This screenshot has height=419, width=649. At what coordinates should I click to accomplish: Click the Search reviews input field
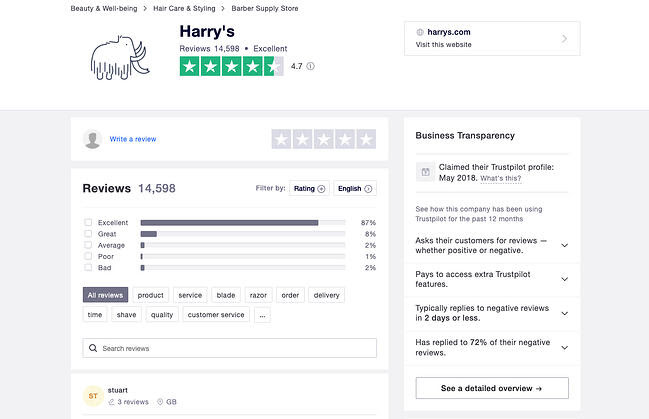click(230, 348)
